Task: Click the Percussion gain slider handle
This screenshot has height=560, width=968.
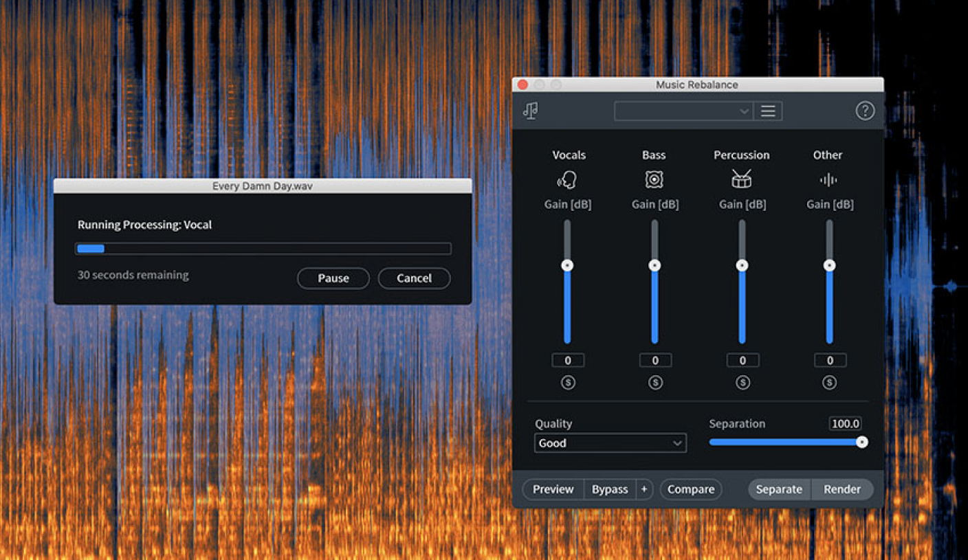Action: coord(742,265)
